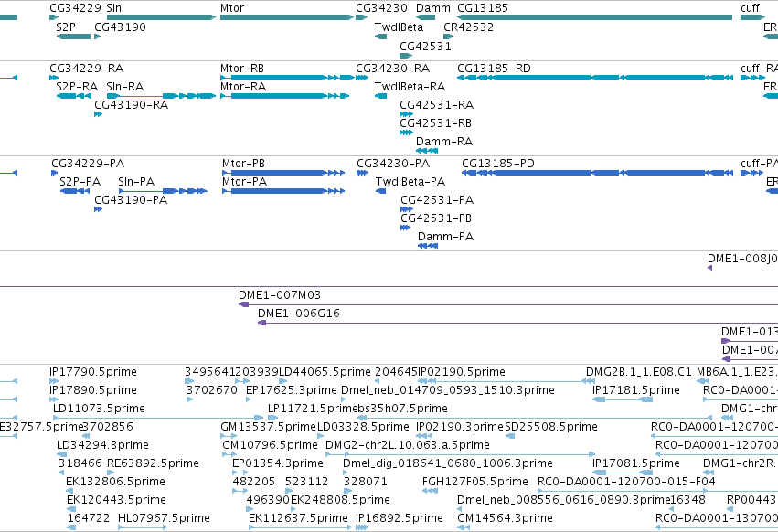Select BAC clone label DME1-007M03
The image size is (778, 532).
280,294
